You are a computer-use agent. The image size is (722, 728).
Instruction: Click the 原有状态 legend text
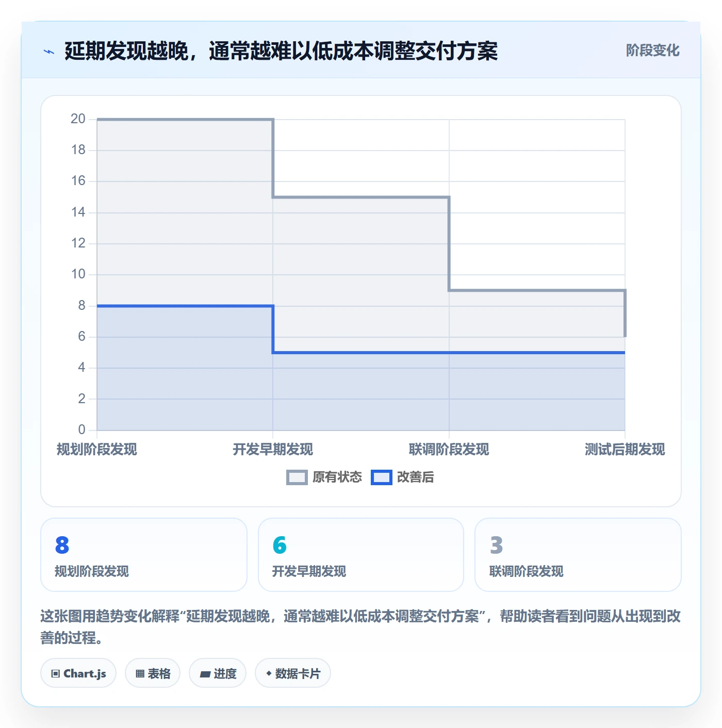click(337, 477)
